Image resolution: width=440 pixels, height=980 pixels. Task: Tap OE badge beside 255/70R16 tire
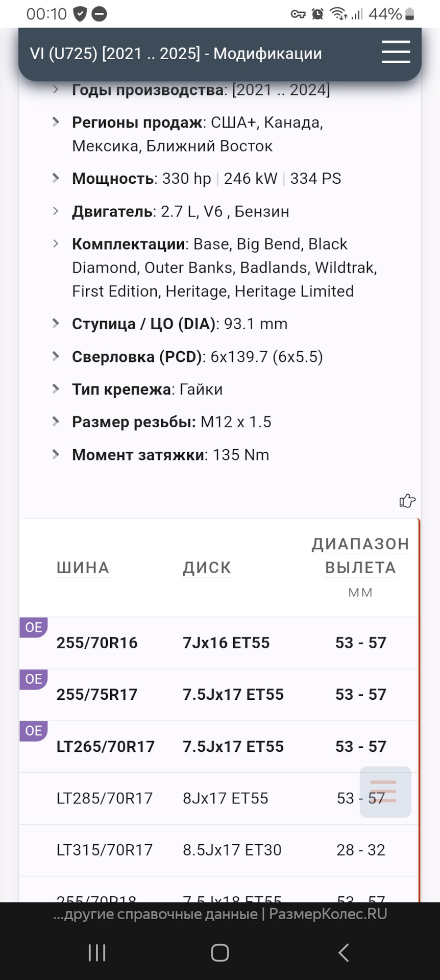(34, 627)
